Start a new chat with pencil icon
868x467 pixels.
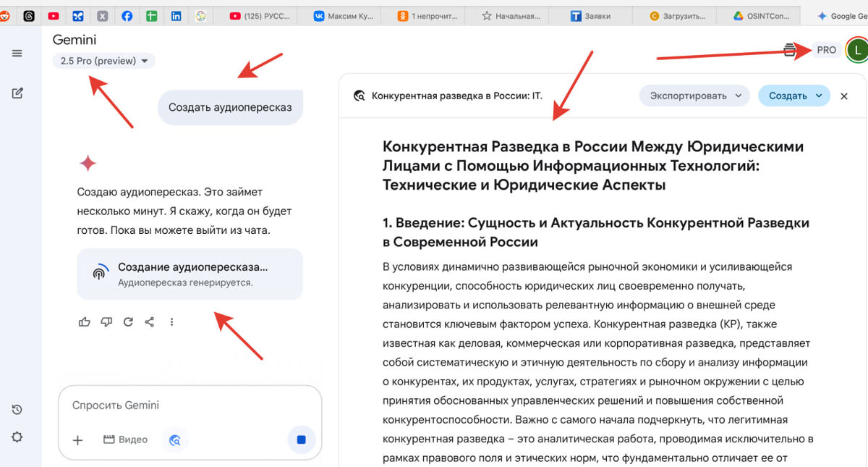click(17, 93)
